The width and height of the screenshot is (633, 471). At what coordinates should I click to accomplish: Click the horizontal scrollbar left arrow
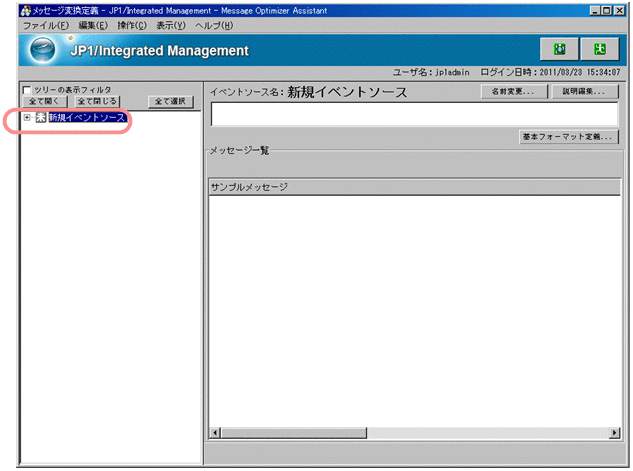[x=215, y=433]
